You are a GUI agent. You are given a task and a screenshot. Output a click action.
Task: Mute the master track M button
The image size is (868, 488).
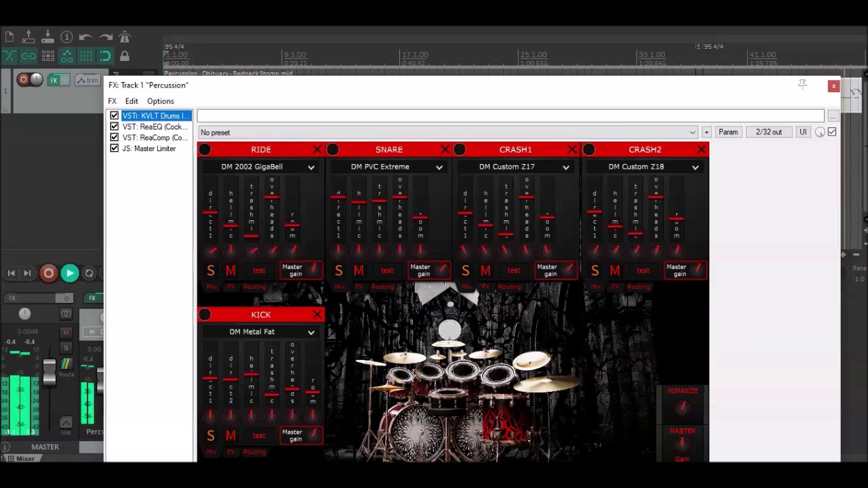[x=66, y=332]
